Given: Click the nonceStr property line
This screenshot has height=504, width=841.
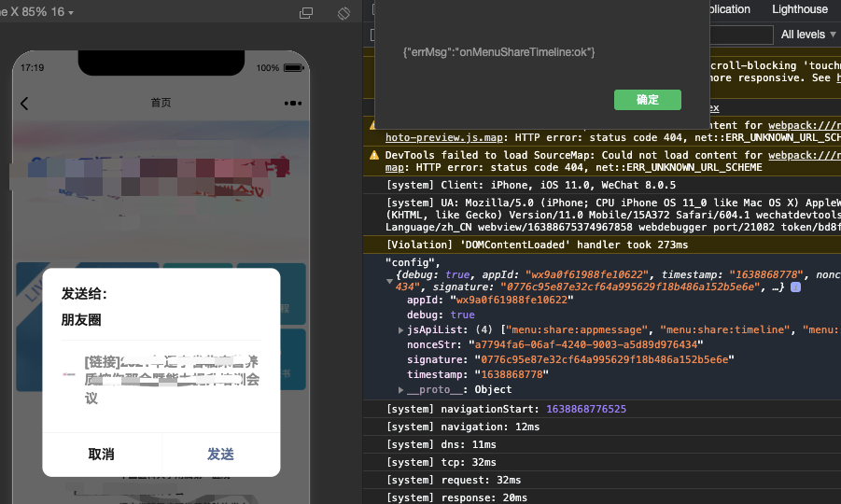Looking at the screenshot, I should pos(555,344).
